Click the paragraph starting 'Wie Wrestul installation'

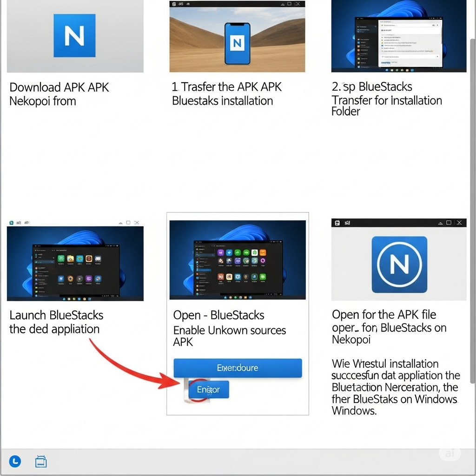(x=396, y=387)
